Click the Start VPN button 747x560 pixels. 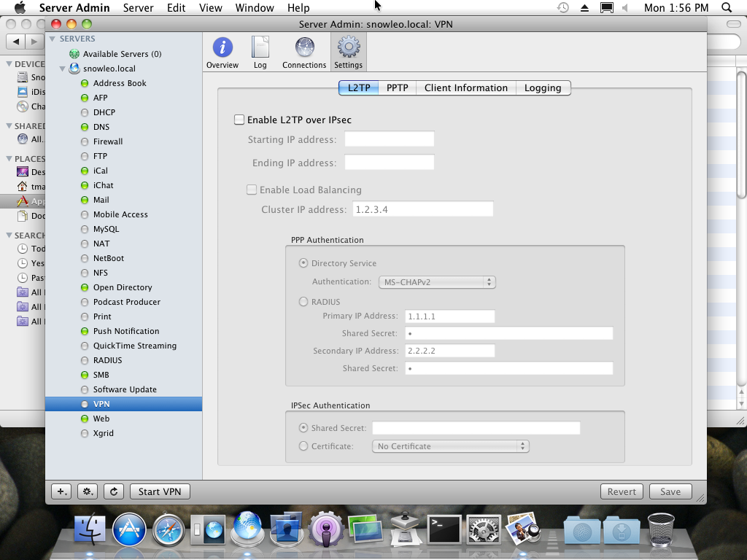pyautogui.click(x=160, y=491)
